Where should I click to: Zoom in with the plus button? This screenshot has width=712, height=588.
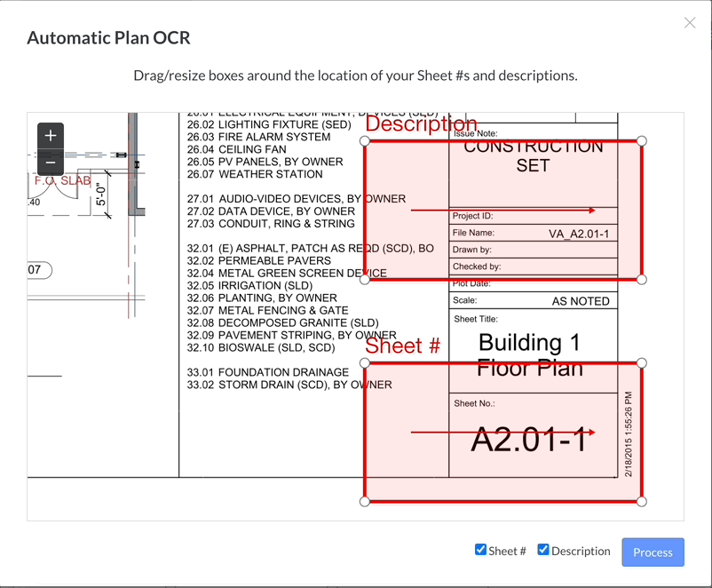[x=51, y=136]
